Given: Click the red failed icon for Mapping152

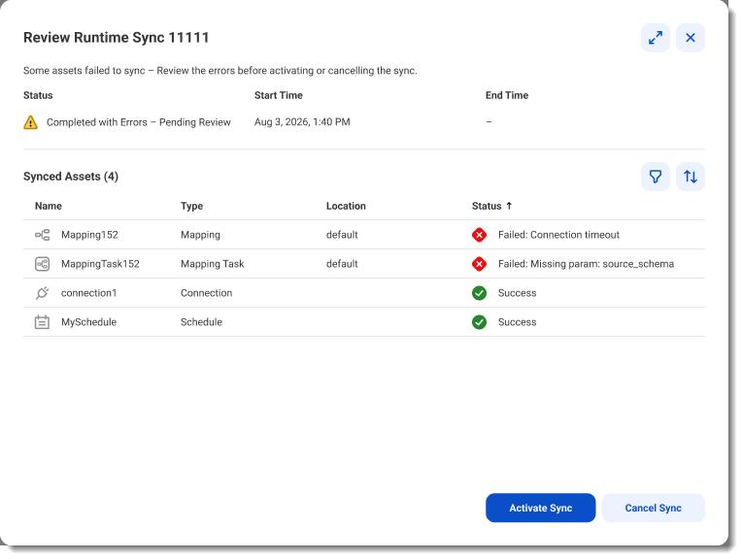Looking at the screenshot, I should [x=479, y=235].
